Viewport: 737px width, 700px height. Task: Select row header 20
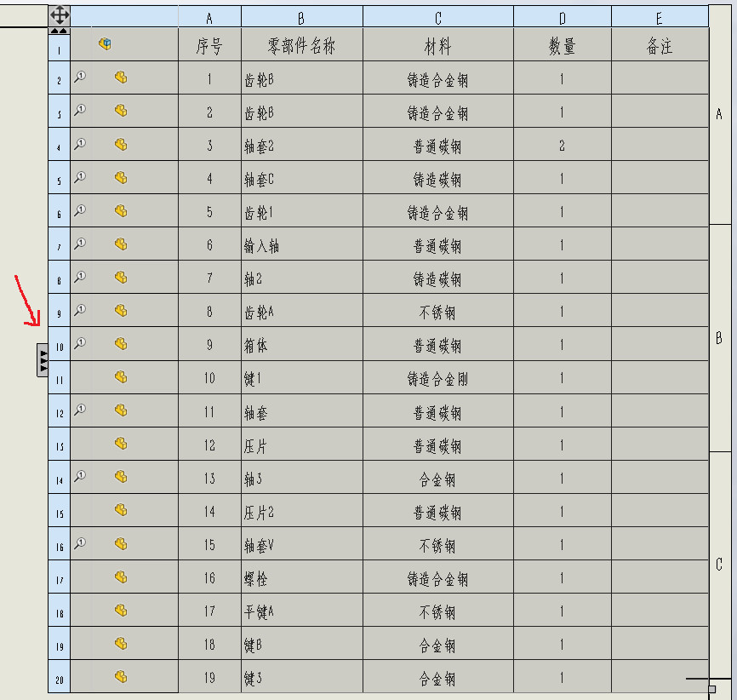pos(60,676)
